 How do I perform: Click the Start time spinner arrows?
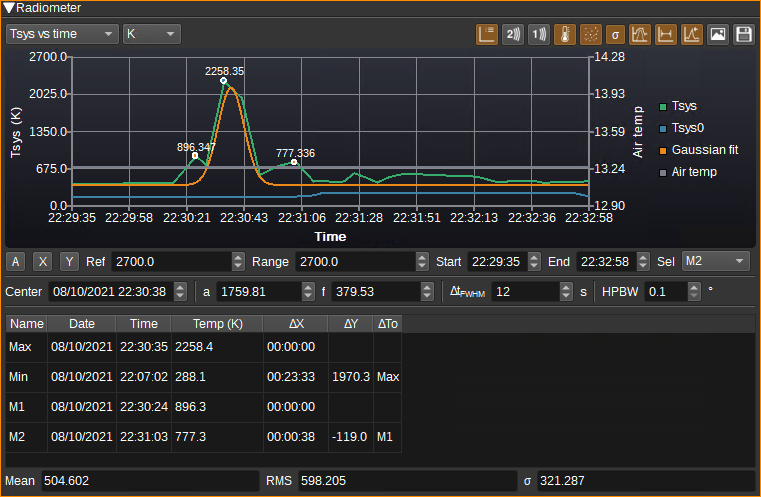(x=534, y=262)
